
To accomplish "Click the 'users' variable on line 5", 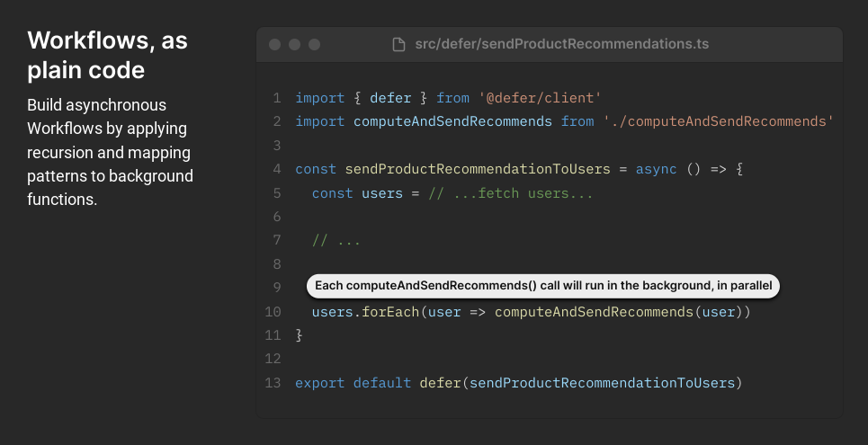I will tap(382, 193).
